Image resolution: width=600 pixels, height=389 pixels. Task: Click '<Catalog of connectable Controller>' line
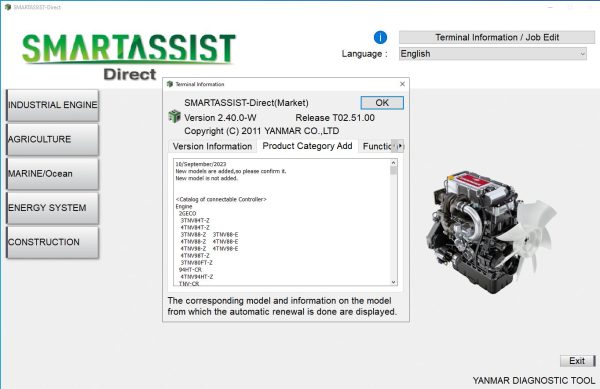[x=221, y=199]
